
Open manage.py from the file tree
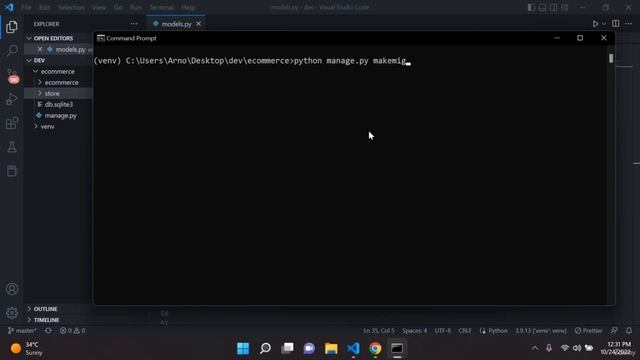point(60,116)
